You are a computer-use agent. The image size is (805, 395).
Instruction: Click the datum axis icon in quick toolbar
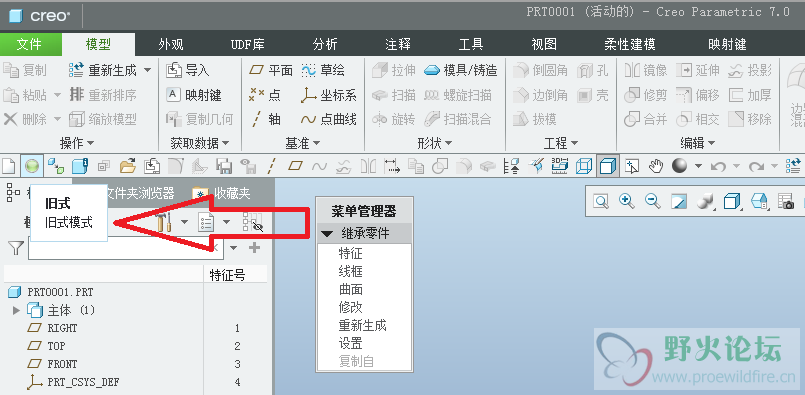272,166
